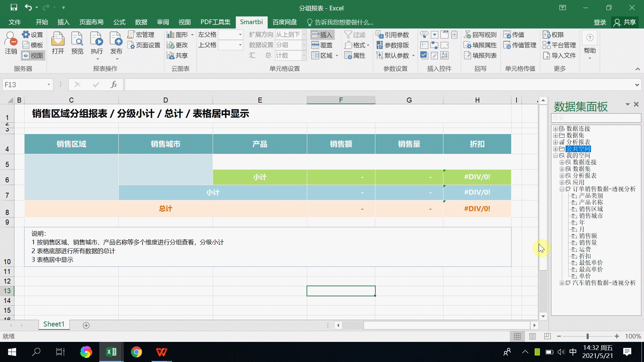The width and height of the screenshot is (644, 362).
Task: Insert the Aa text control
Action: [x=444, y=55]
